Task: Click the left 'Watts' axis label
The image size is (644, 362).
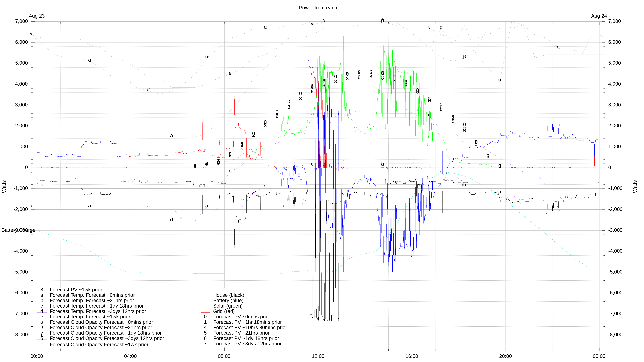Action: [x=4, y=187]
